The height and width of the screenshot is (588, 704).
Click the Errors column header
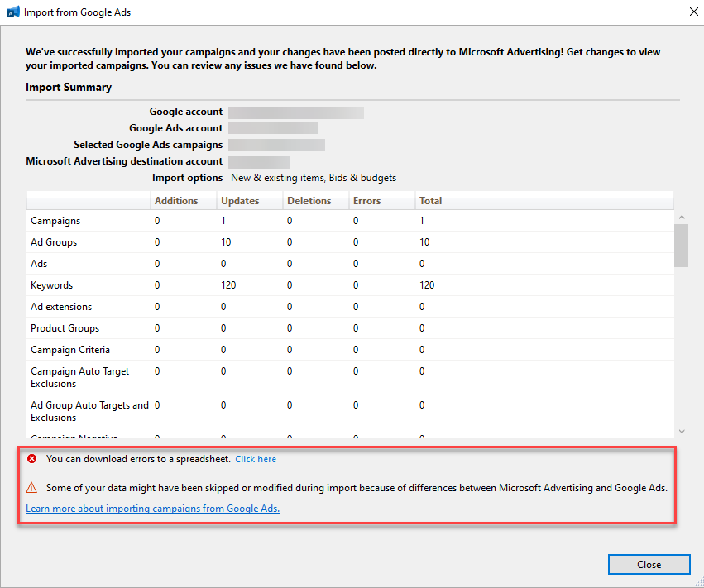click(367, 201)
